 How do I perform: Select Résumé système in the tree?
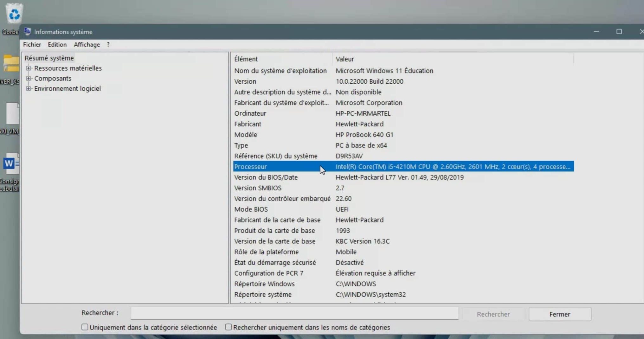(x=49, y=58)
